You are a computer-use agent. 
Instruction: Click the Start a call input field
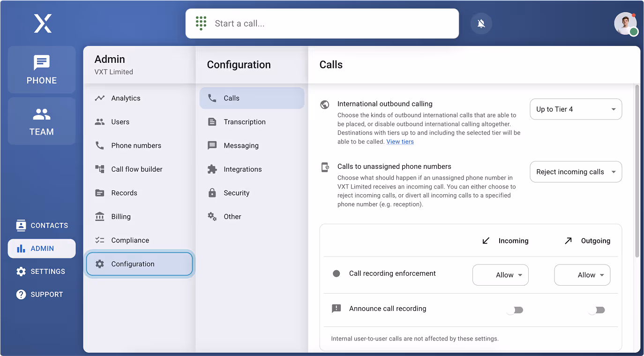(322, 23)
